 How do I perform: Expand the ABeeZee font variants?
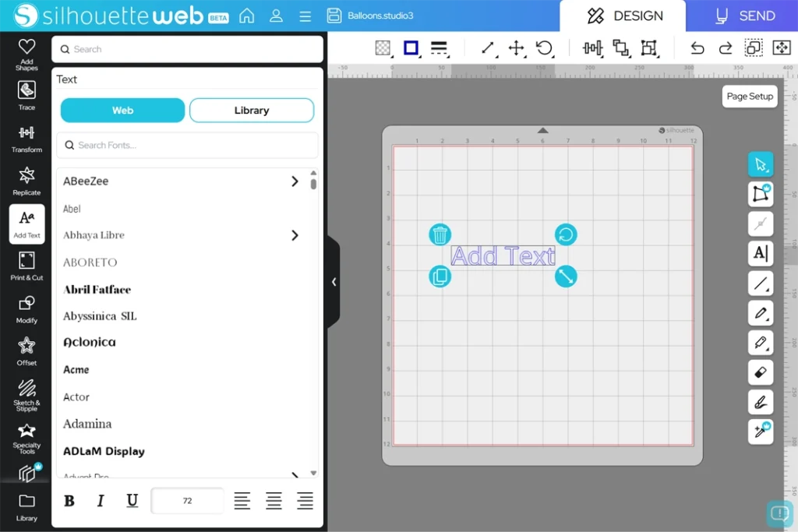(x=295, y=181)
